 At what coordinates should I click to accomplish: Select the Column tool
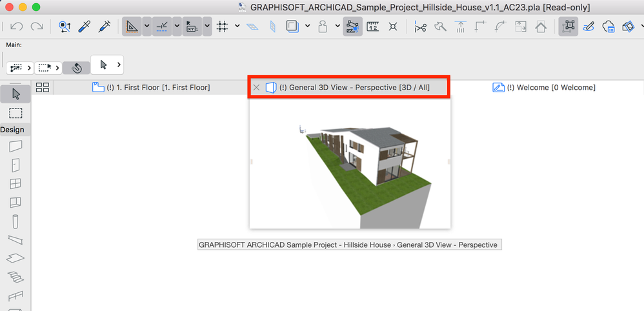click(15, 221)
